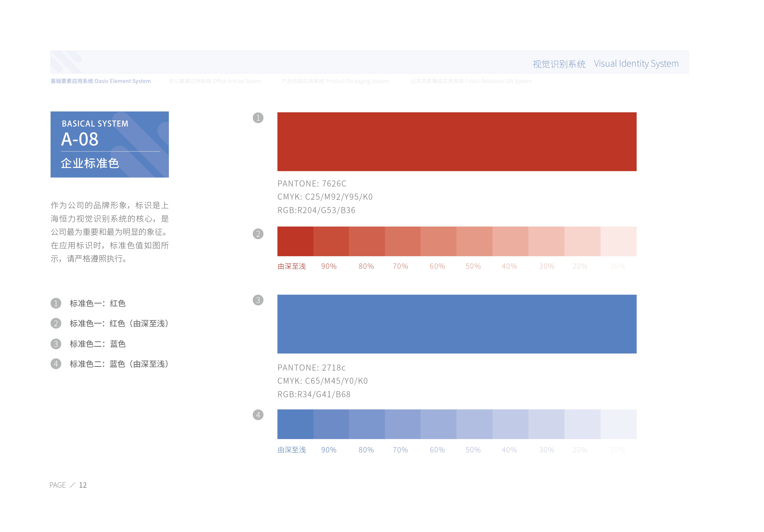Click legend text 标准色二：蓝色

(x=98, y=344)
